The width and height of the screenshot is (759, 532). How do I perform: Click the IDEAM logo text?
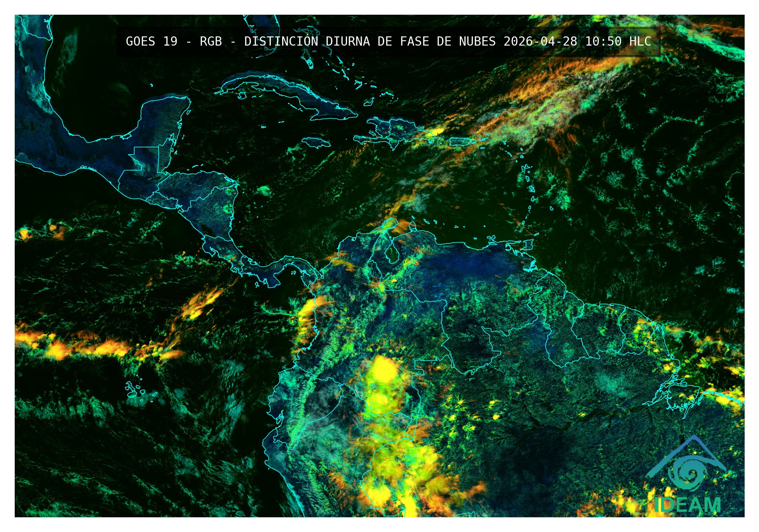tap(687, 505)
